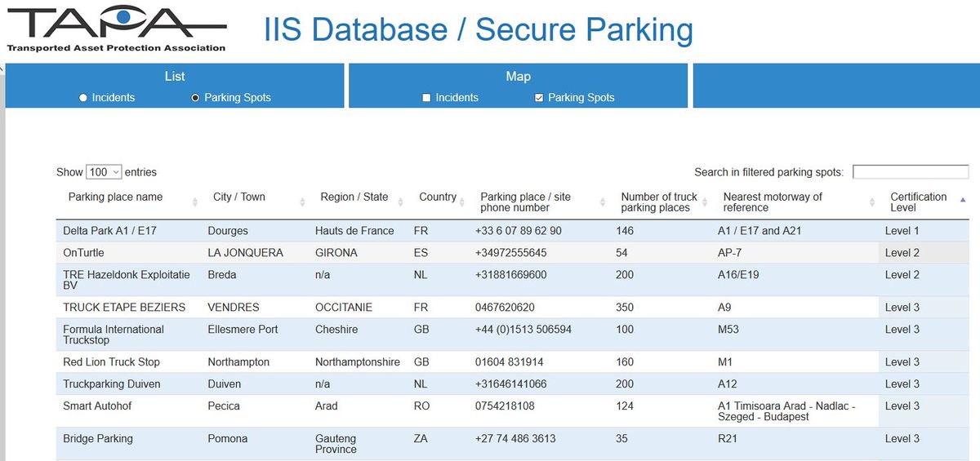Click TRE Hazeldonk Exploitatie BV entry
The width and height of the screenshot is (980, 461).
tap(127, 280)
